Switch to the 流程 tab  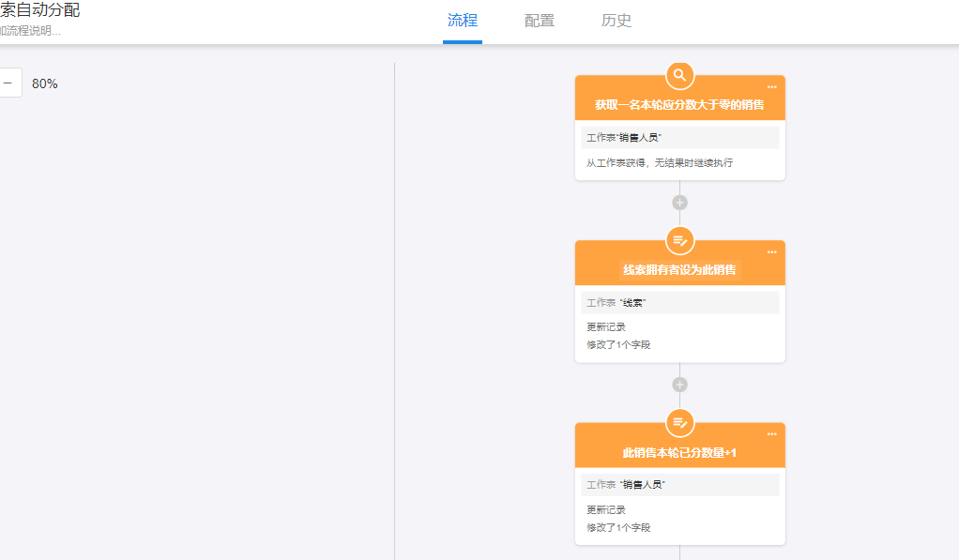[x=463, y=21]
